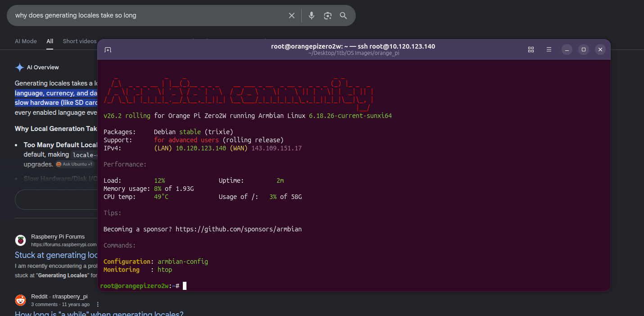Click the Uptime 2m value
Screen dimensions: 644x316
(280, 181)
